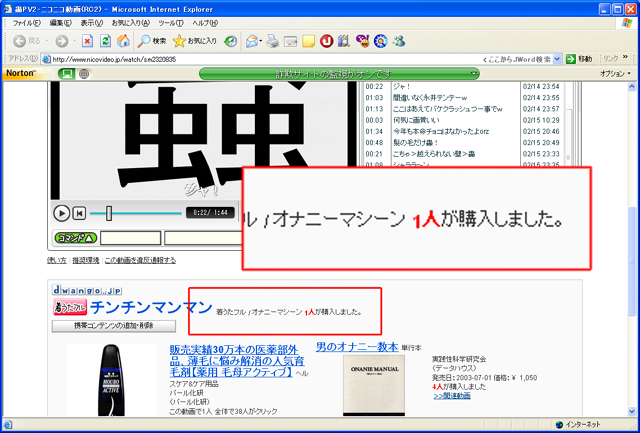Viewport: 640px width, 433px height.
Task: Toggle the green コマンド command button
Action: (x=75, y=238)
